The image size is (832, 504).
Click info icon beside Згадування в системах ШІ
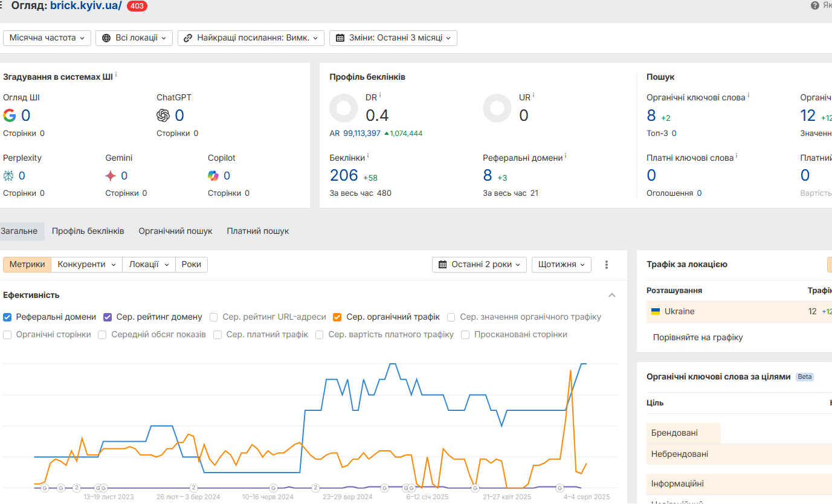[116, 75]
